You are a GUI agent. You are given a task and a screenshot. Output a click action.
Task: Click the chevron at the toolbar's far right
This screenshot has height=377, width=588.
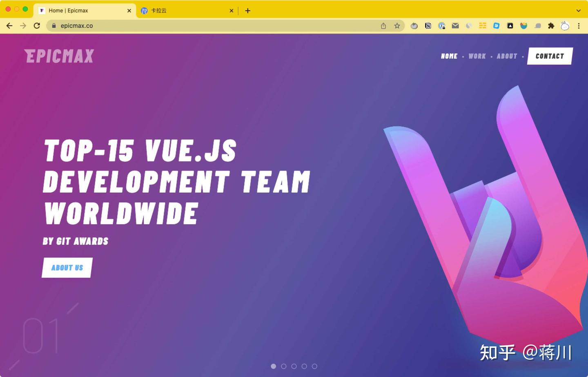click(578, 11)
